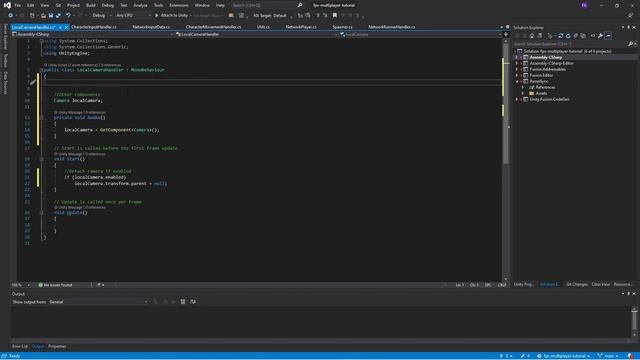Open the Test menu
This screenshot has width=640, height=360.
click(123, 5)
